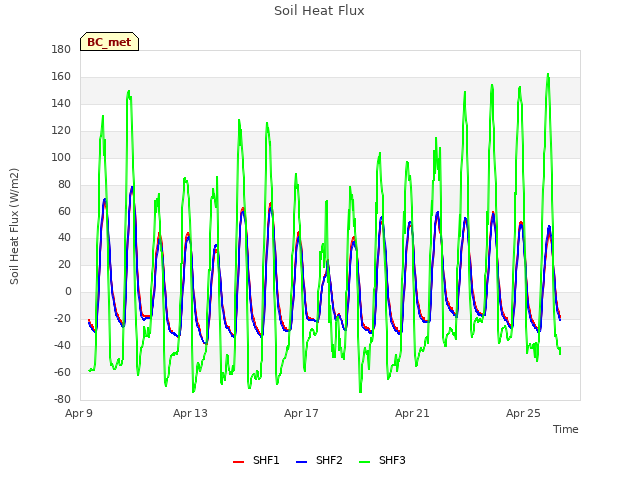The image size is (640, 480).
Task: Click the 160 y-axis tick label
Action: click(61, 76)
